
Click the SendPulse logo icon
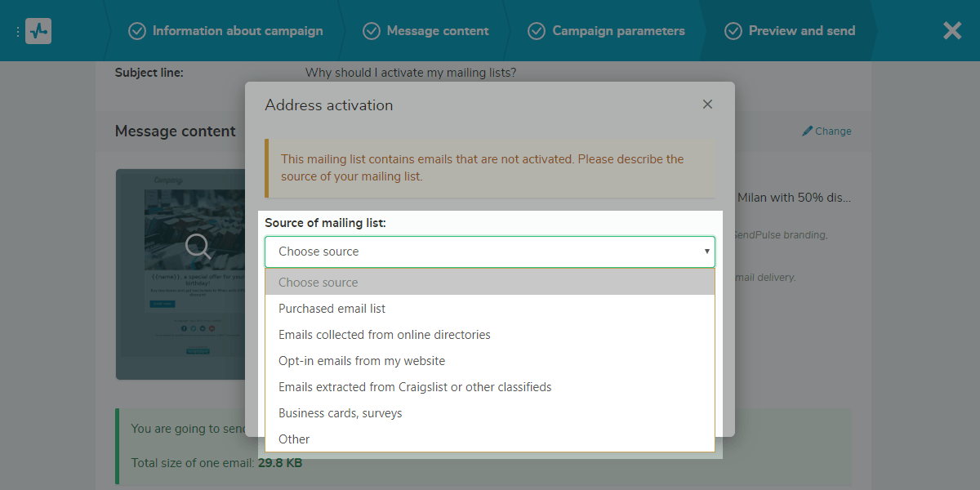pos(38,31)
